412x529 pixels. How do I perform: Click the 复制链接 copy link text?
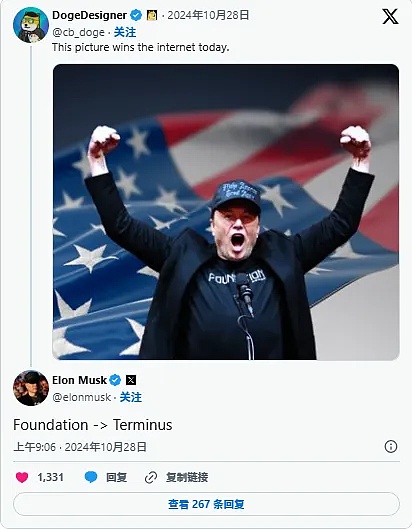pos(187,477)
